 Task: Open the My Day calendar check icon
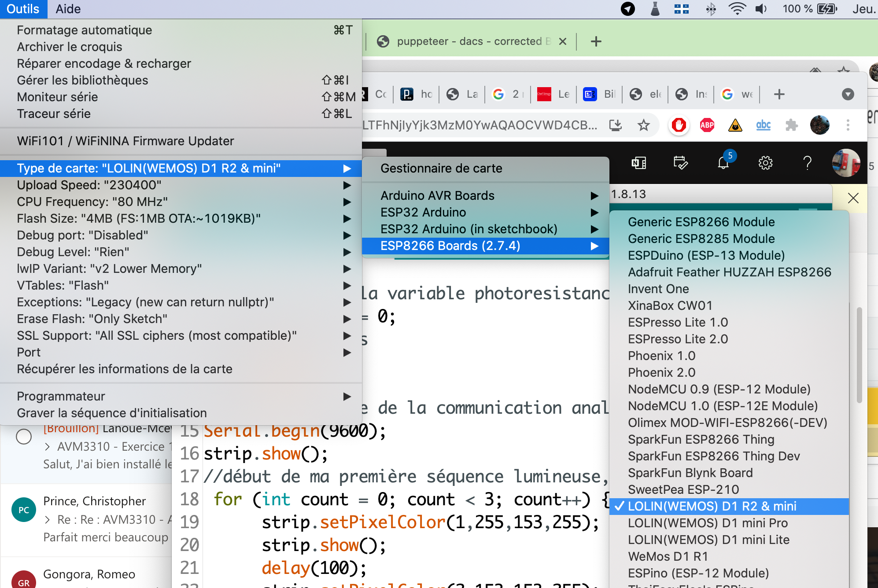coord(680,163)
